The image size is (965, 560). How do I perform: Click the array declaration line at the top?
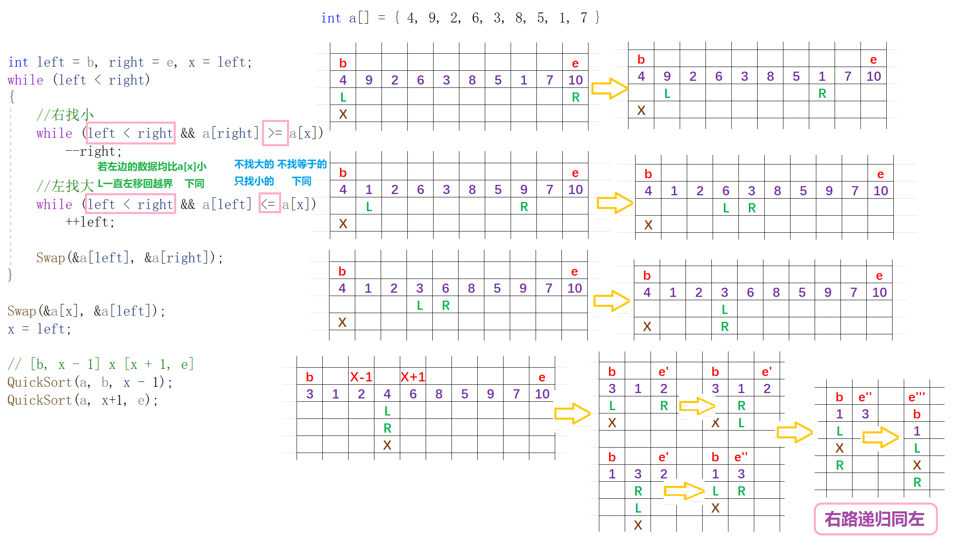pos(460,17)
